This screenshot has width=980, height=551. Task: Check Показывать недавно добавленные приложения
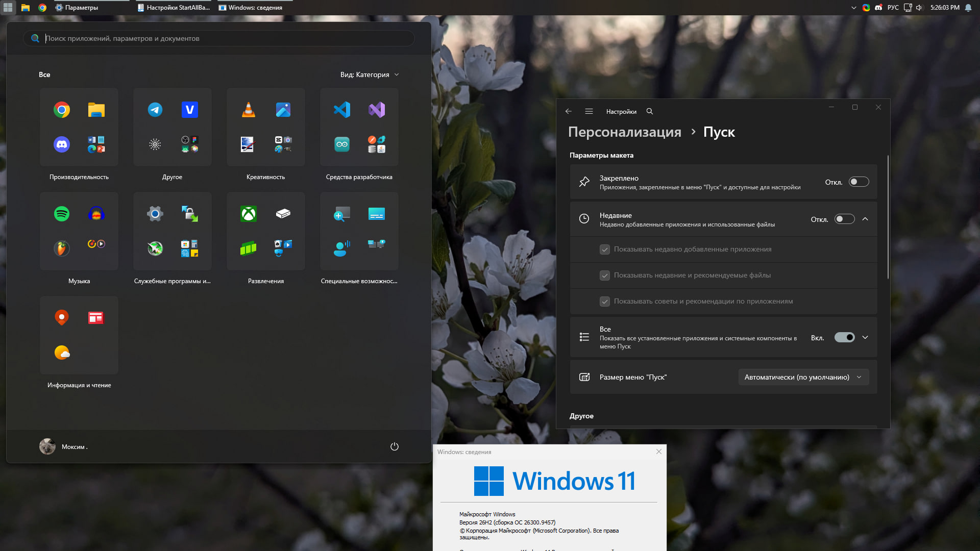605,249
